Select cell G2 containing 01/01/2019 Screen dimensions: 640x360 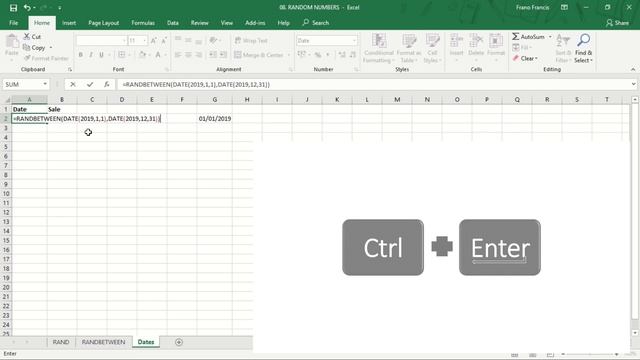pyautogui.click(x=215, y=118)
